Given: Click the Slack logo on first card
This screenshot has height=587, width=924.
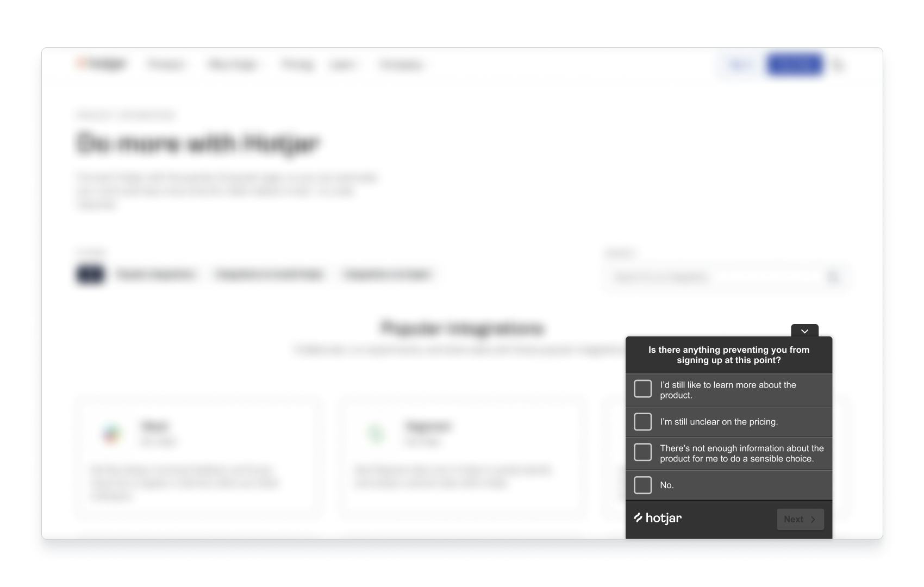Looking at the screenshot, I should pyautogui.click(x=111, y=434).
